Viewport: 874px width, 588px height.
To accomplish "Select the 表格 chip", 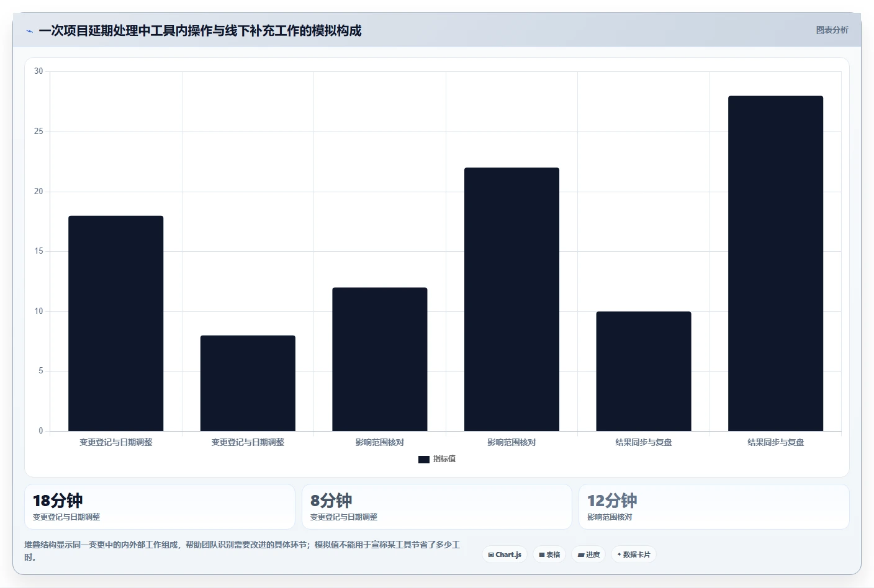I will (549, 555).
